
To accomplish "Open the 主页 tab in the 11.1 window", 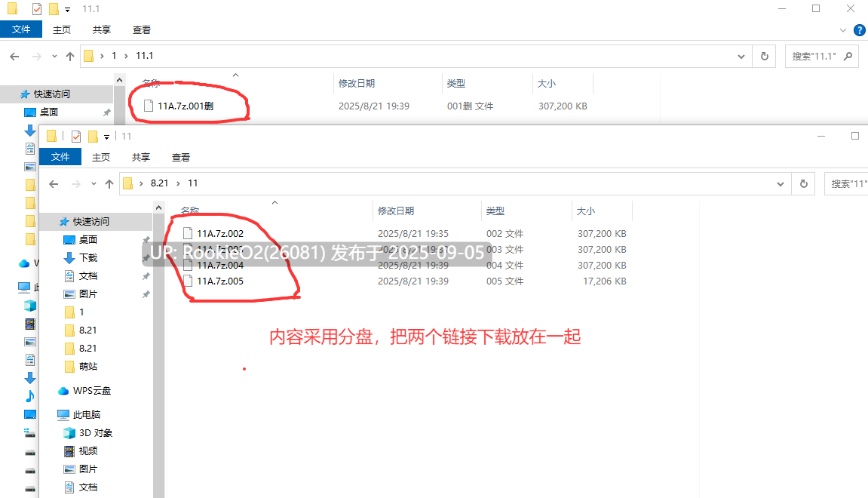I will point(61,30).
